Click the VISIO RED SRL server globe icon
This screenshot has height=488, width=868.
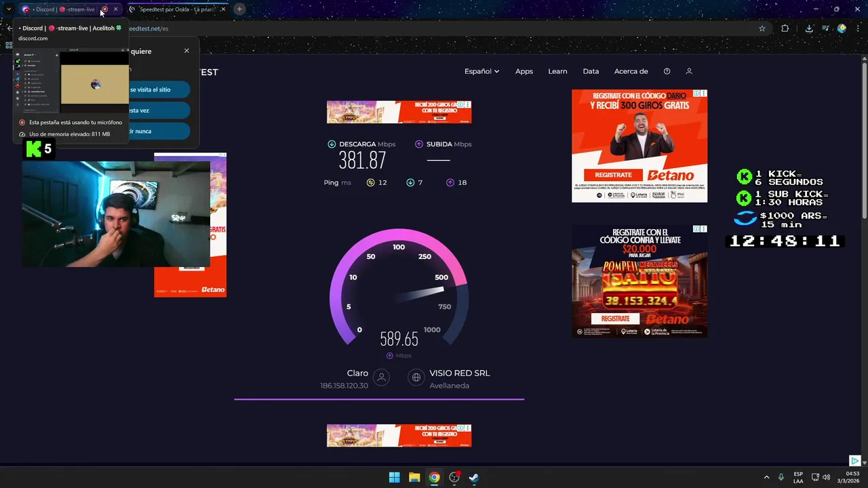[x=416, y=378]
